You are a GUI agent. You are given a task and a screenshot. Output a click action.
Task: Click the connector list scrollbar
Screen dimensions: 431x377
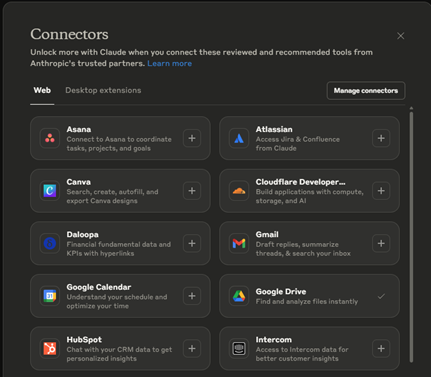point(411,237)
